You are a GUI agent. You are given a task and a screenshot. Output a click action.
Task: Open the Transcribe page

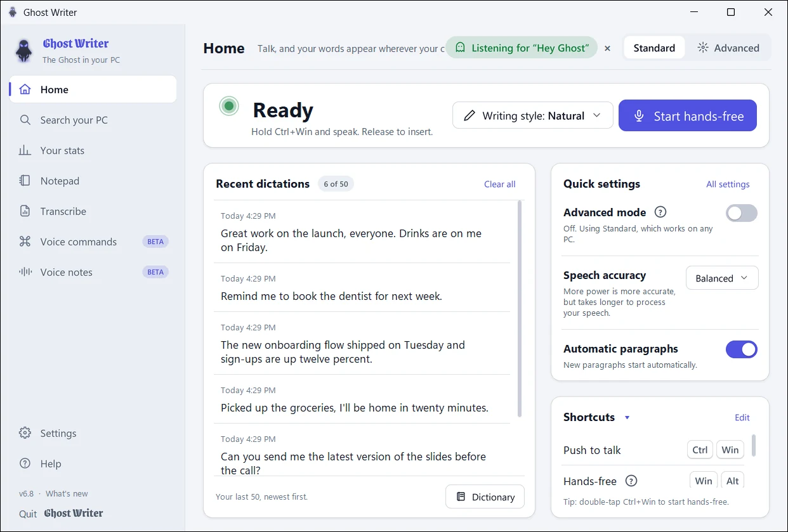pyautogui.click(x=93, y=211)
